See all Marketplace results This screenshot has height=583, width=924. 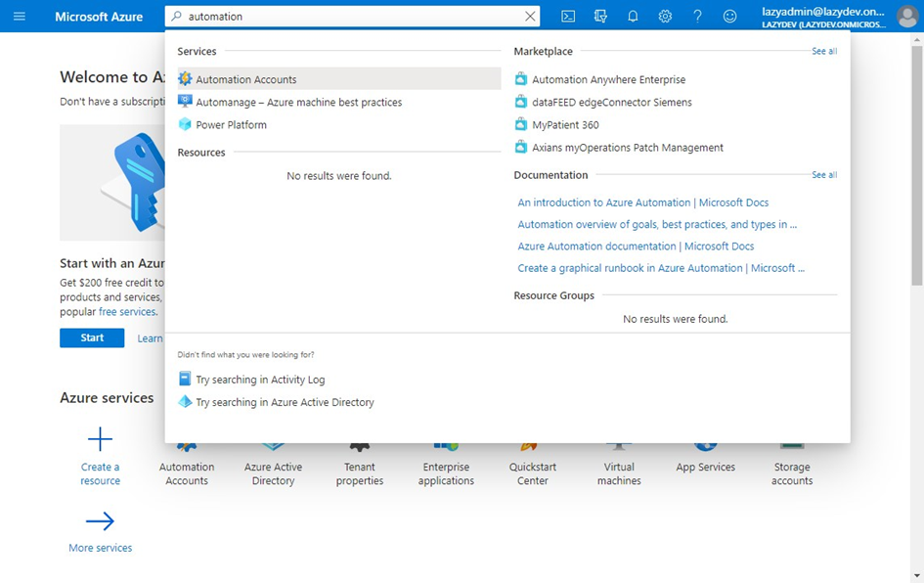click(824, 51)
